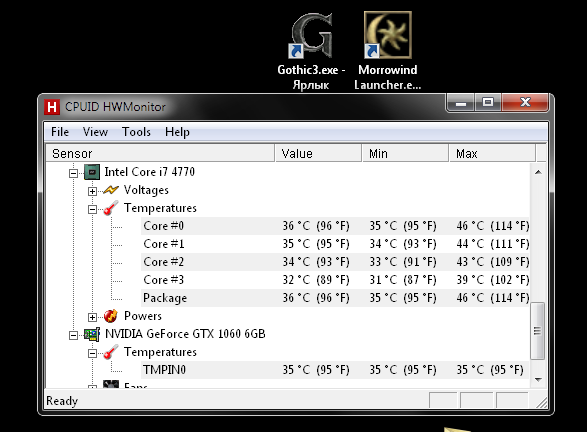This screenshot has width=587, height=432.
Task: Click the HWMonitor red H title icon
Action: tap(52, 107)
